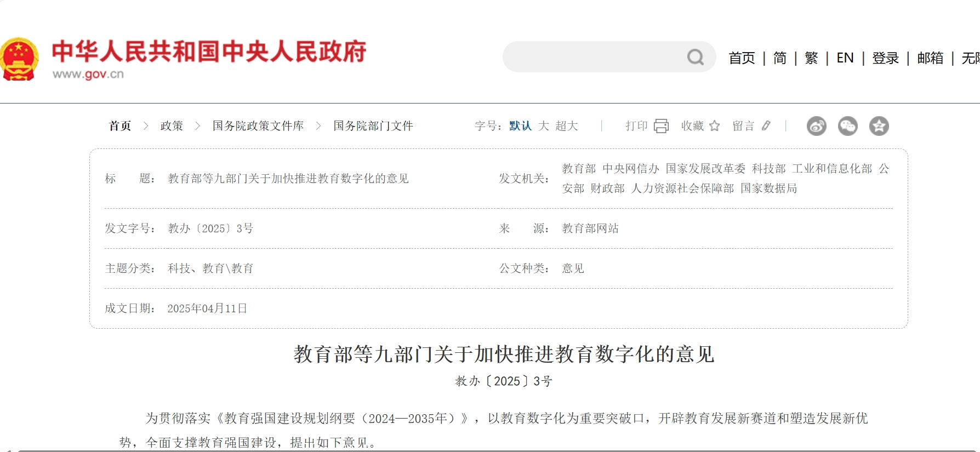Go to 政策 breadcrumb link
Screen dimensions: 980x452
pos(172,126)
